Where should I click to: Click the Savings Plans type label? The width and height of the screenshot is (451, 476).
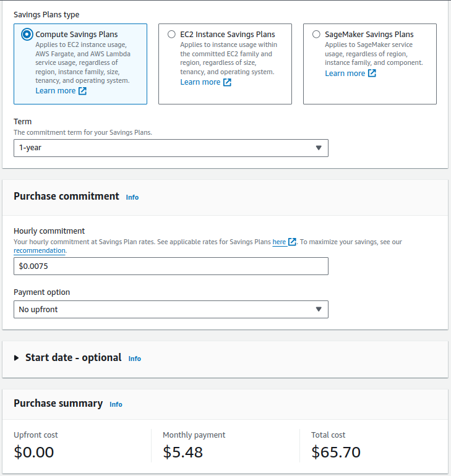(x=46, y=15)
